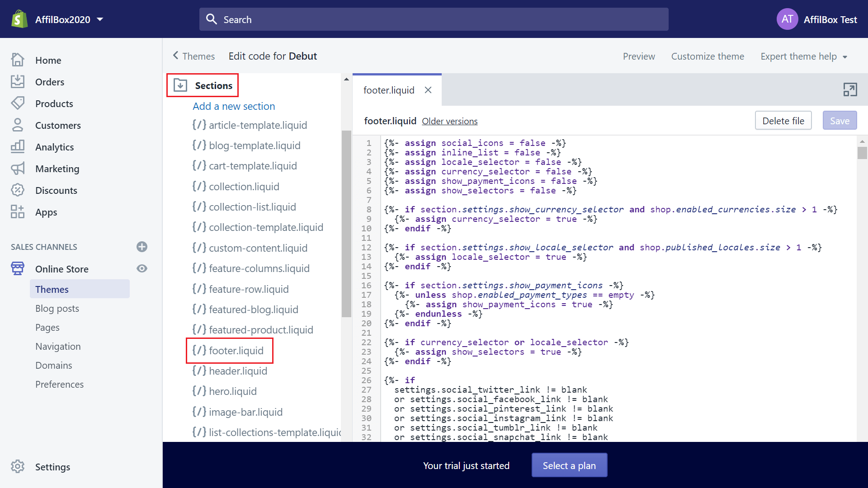The image size is (868, 488).
Task: Click Select a plan button
Action: [x=569, y=465]
